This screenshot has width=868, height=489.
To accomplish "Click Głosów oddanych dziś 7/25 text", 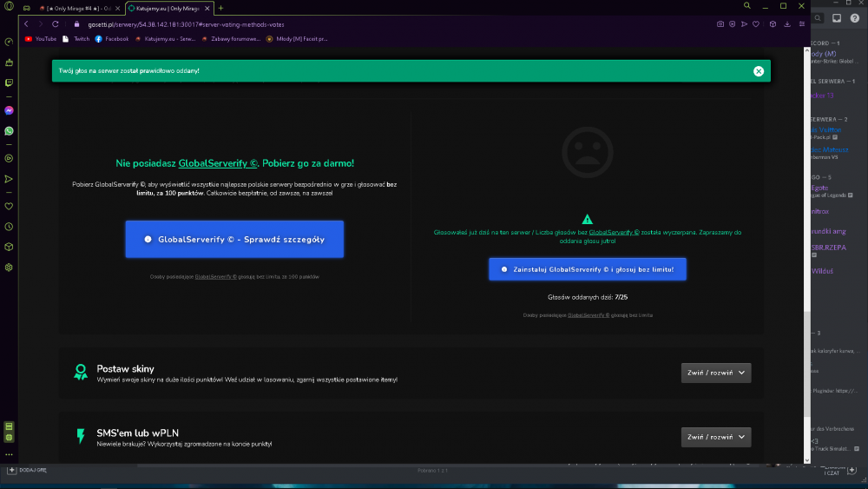I will click(588, 297).
